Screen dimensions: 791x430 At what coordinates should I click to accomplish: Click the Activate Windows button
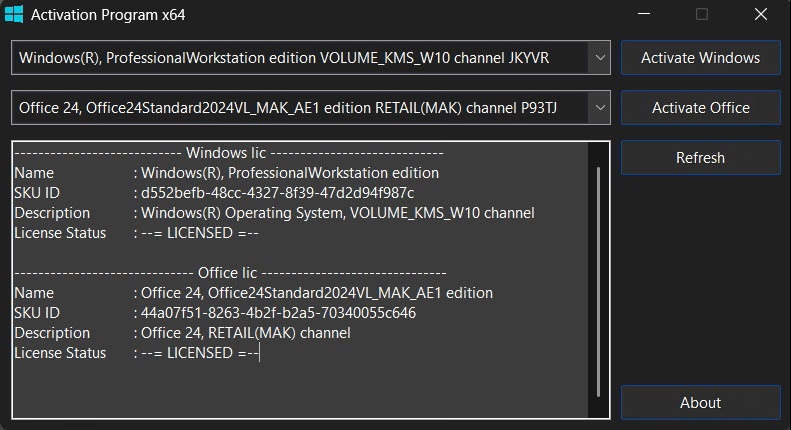(700, 58)
